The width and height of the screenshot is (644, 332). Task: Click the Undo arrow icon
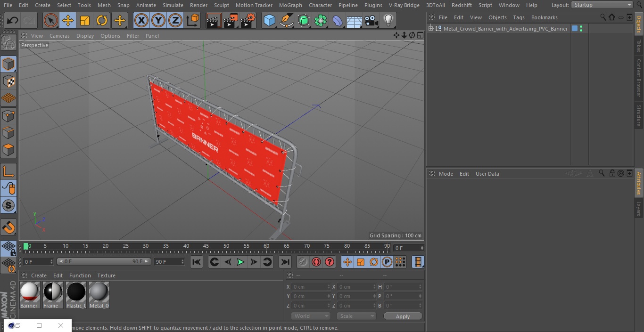pyautogui.click(x=12, y=20)
